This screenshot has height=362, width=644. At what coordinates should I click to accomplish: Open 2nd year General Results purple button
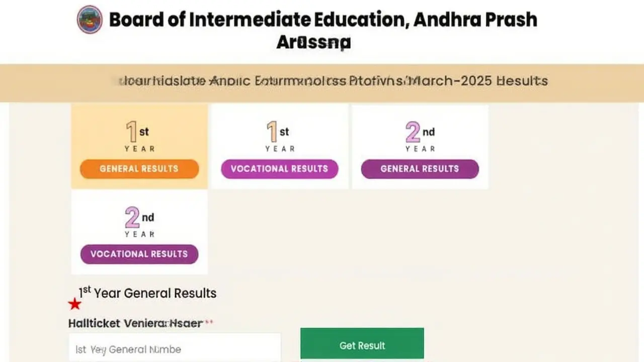coord(420,169)
